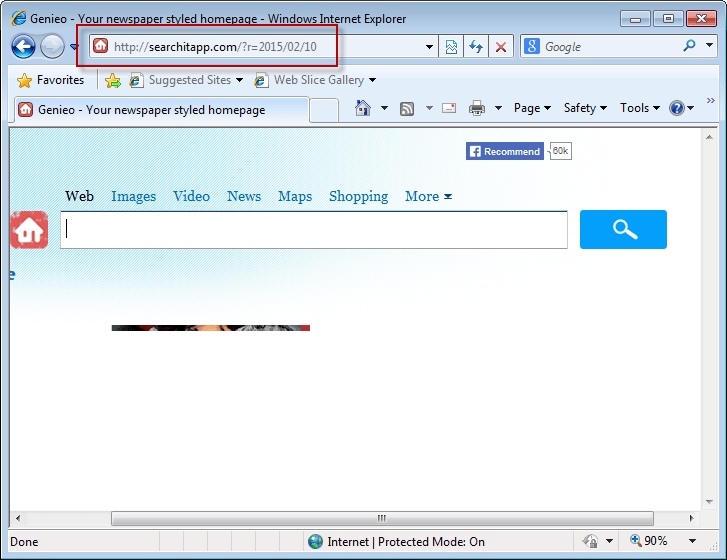Image resolution: width=727 pixels, height=560 pixels.
Task: Add to Favorites Bar star icon
Action: point(113,80)
